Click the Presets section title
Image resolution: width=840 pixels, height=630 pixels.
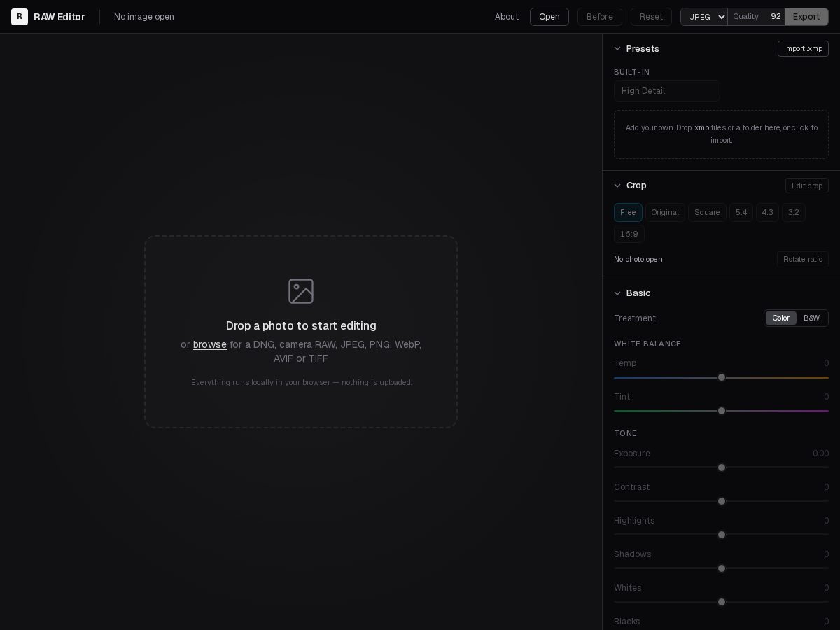tap(643, 48)
